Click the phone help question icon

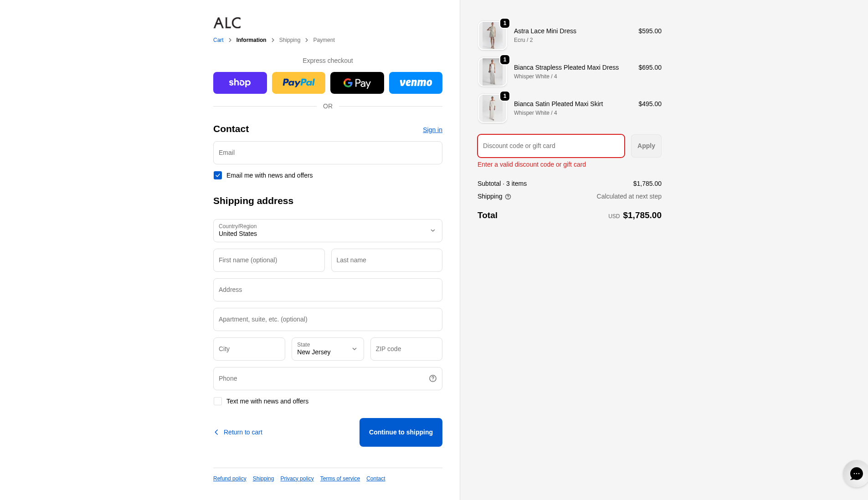(432, 378)
